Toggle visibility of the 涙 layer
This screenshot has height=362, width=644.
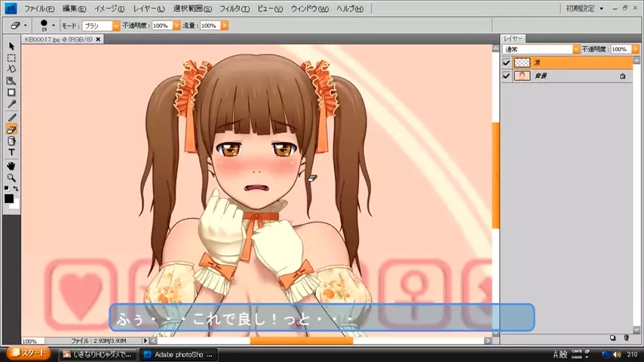click(x=507, y=63)
